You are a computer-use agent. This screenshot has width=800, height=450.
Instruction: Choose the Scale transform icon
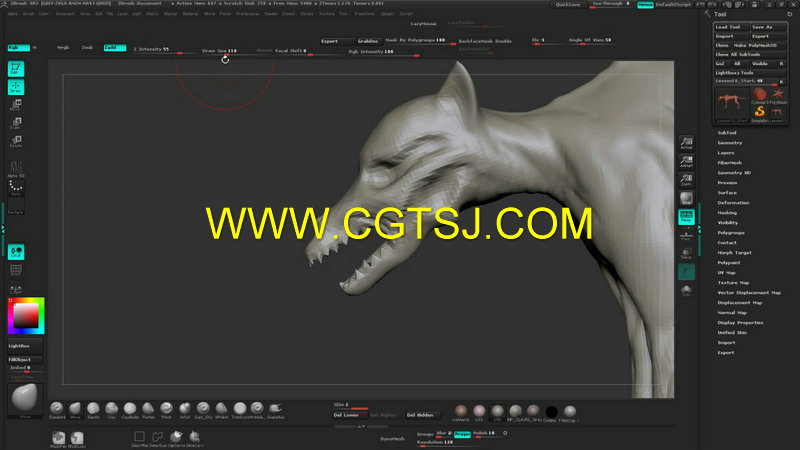pos(16,123)
